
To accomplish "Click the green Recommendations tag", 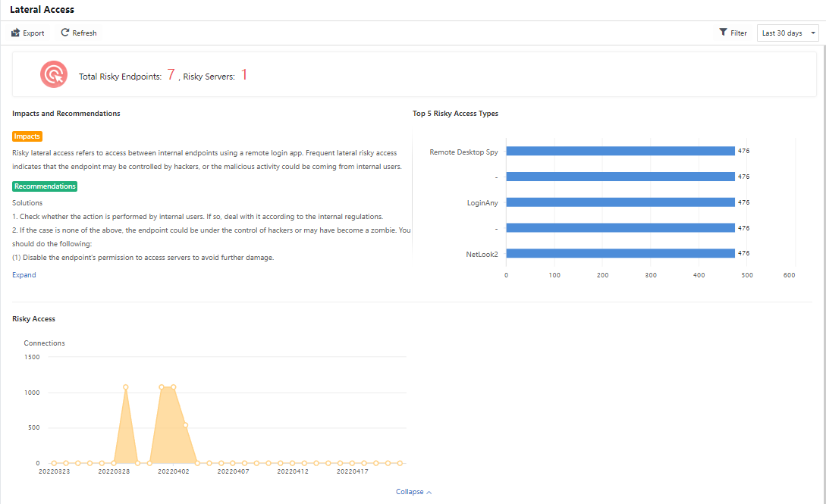I will [45, 186].
